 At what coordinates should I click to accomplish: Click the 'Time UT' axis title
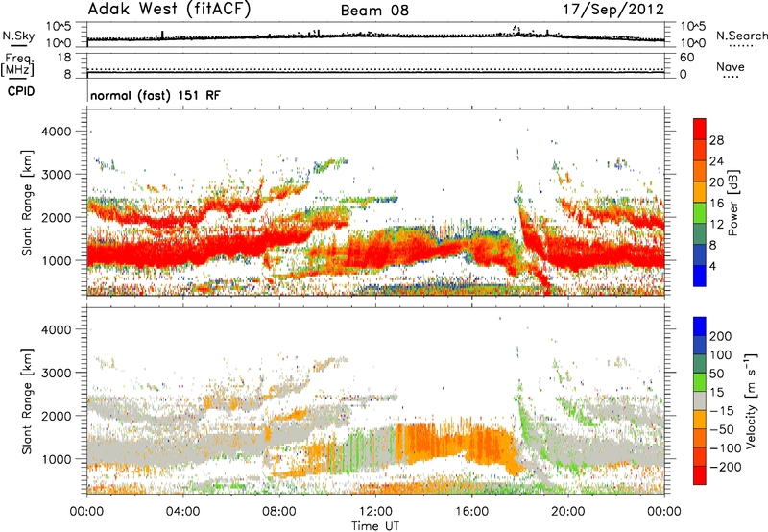click(x=375, y=526)
